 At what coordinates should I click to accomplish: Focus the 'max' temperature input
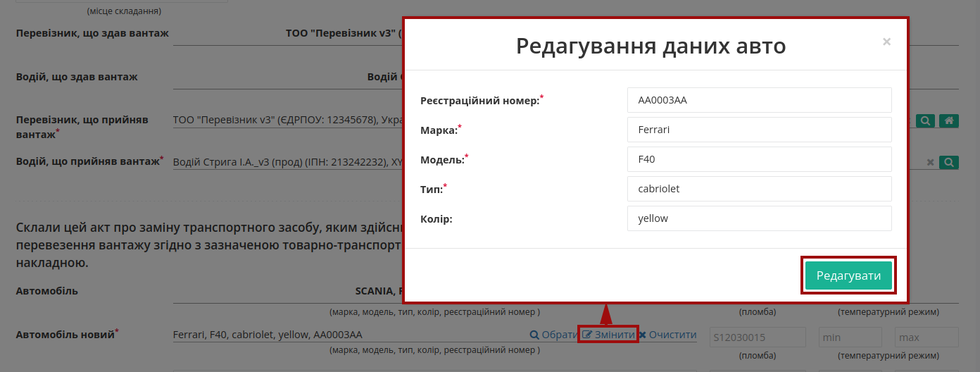tap(926, 337)
